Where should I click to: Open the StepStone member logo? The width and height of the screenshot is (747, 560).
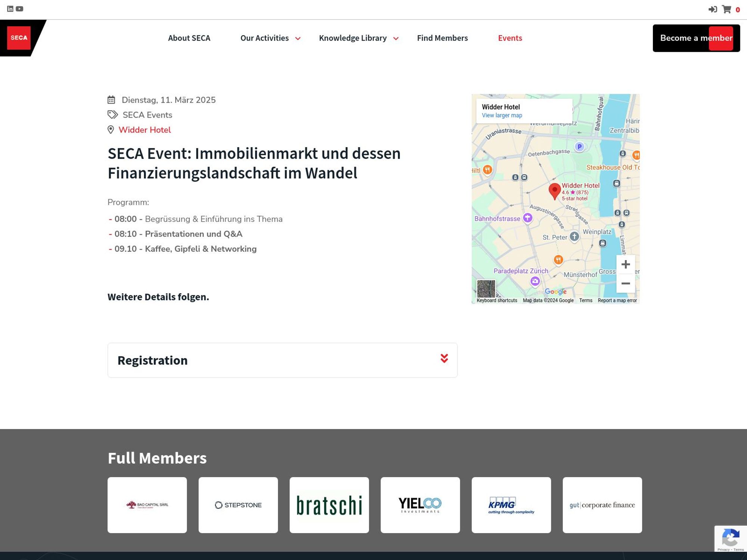point(238,505)
